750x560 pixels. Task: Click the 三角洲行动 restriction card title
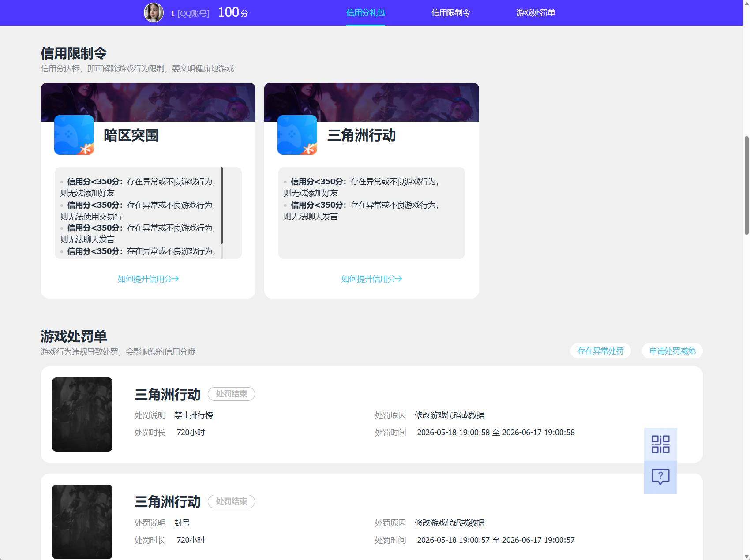[361, 135]
